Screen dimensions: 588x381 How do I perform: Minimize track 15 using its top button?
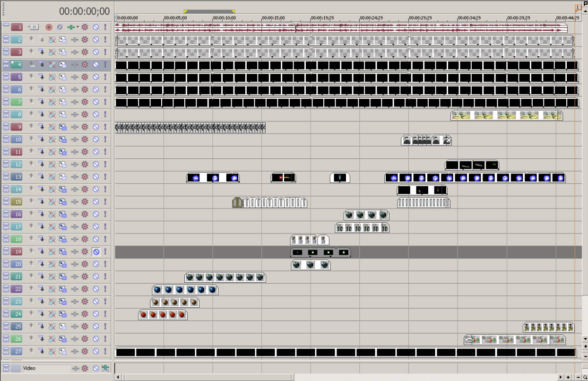6,199
